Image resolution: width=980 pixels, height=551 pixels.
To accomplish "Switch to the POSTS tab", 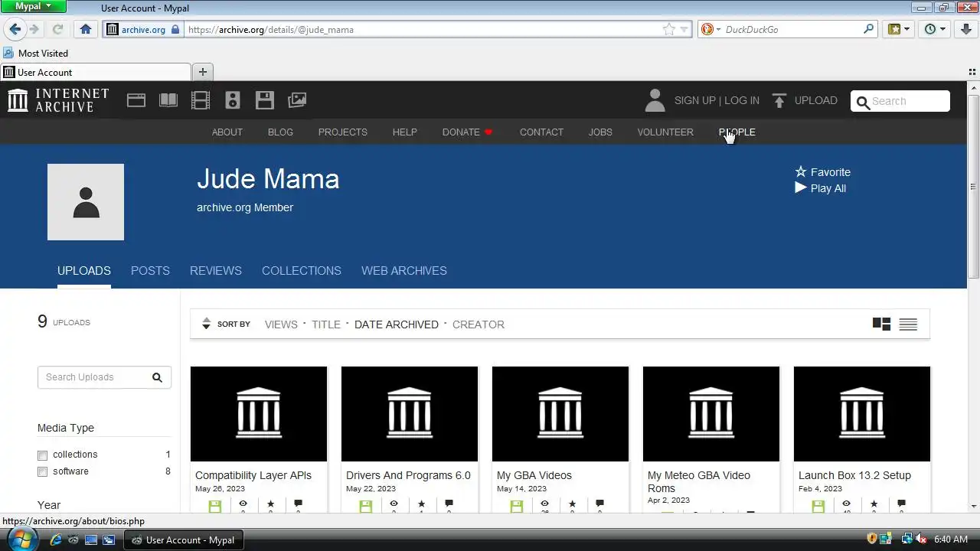I will pyautogui.click(x=150, y=271).
